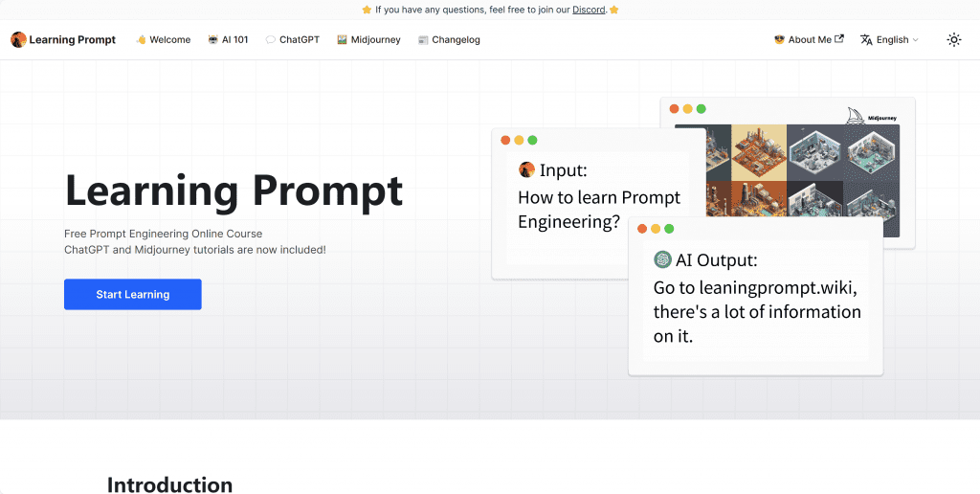Click red dot on Input window
This screenshot has height=494, width=980.
(x=505, y=140)
